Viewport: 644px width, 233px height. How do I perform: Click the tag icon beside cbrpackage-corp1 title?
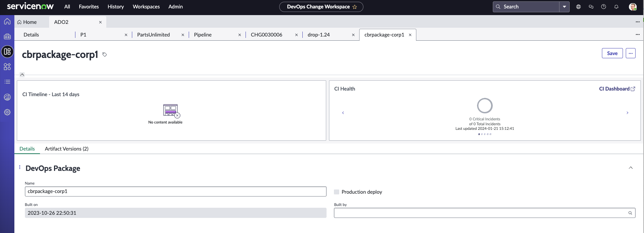tap(105, 54)
